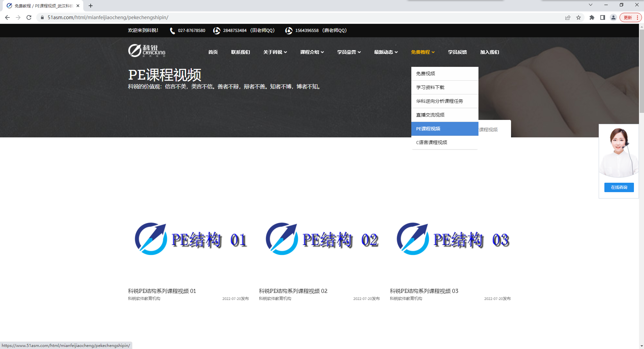Select the highlighted PE课程视频 entry
Screen dimensions: 644x349
tap(445, 129)
